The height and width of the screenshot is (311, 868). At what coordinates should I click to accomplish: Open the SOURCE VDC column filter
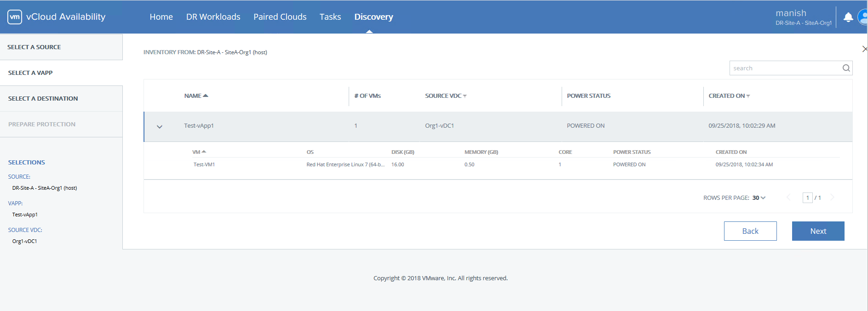pyautogui.click(x=465, y=96)
